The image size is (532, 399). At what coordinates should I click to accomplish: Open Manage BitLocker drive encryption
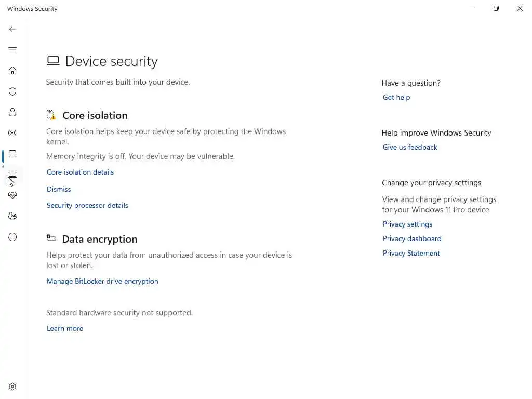(x=102, y=281)
